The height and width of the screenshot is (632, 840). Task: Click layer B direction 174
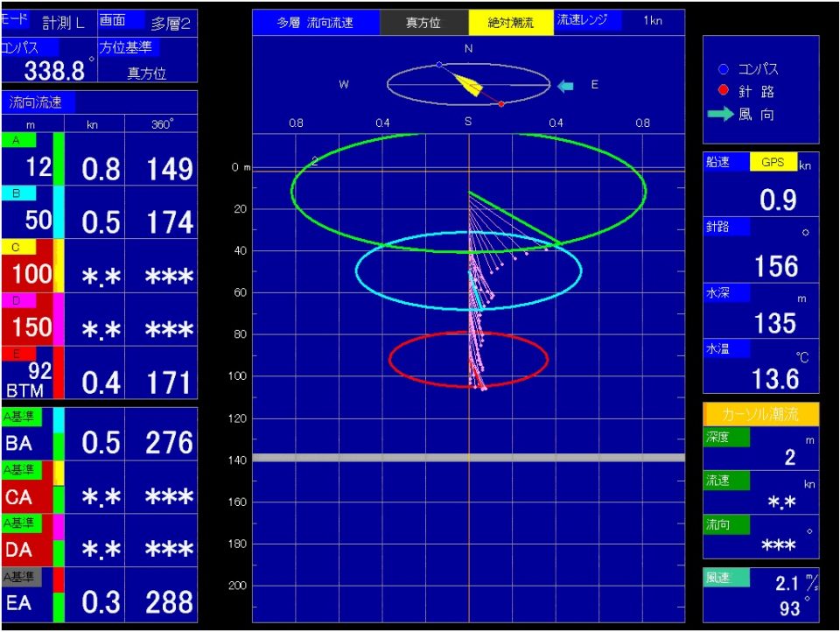(169, 222)
